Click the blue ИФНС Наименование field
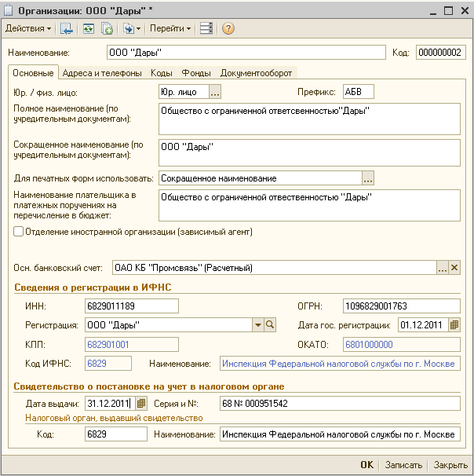This screenshot has height=476, width=474. [340, 364]
